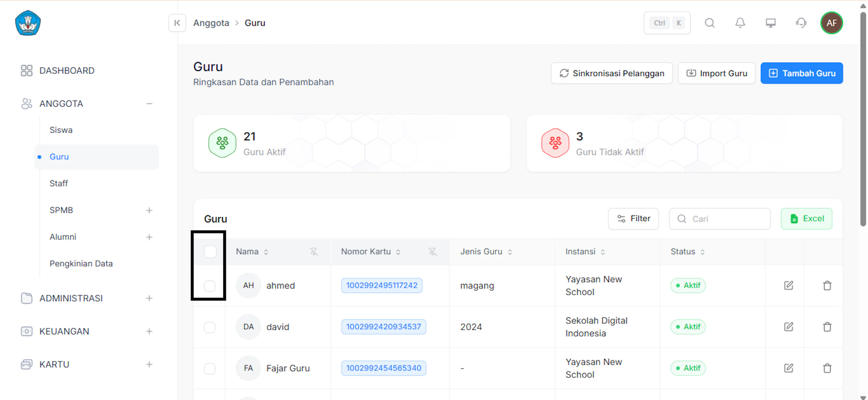Export the teacher list to Excel
This screenshot has height=400, width=868.
pos(806,219)
